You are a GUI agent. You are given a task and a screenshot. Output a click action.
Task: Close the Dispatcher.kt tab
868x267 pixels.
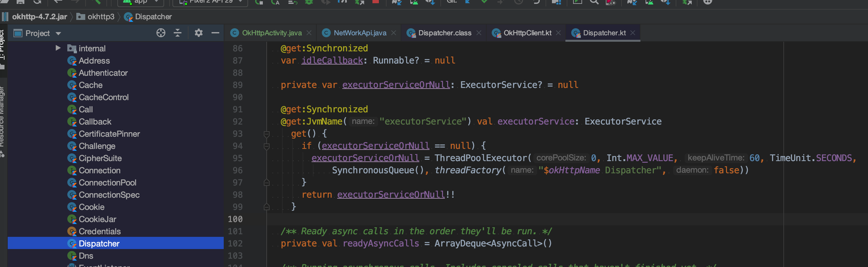click(x=633, y=33)
